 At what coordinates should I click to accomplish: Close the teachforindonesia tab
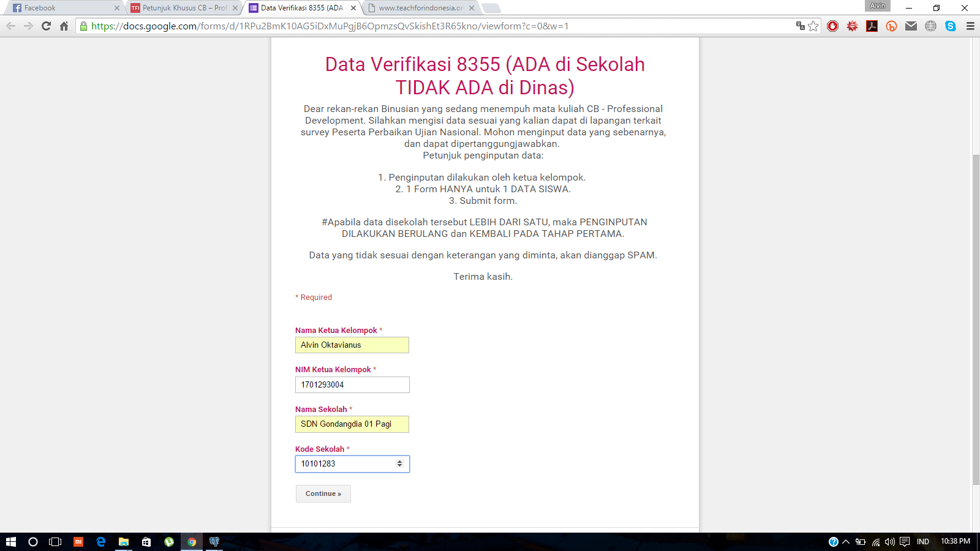471,8
